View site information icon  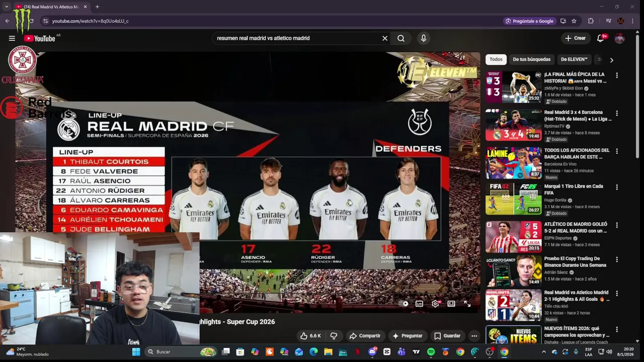coord(45,21)
